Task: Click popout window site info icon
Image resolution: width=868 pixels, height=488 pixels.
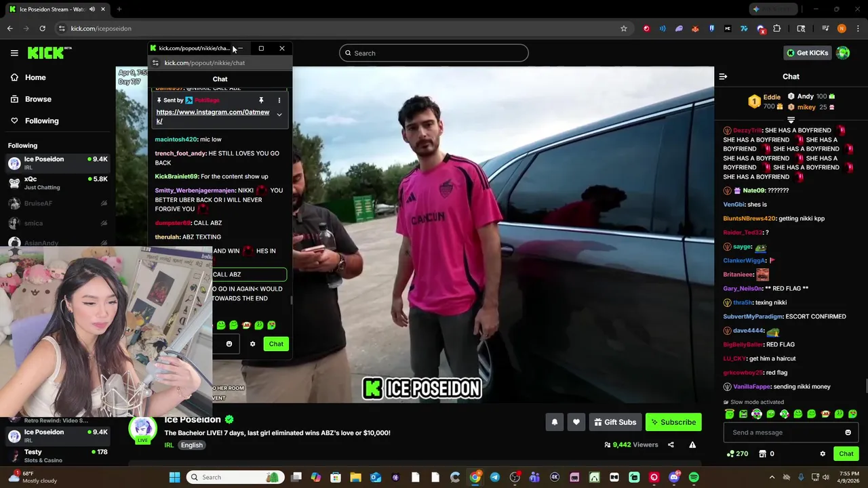Action: pos(155,63)
